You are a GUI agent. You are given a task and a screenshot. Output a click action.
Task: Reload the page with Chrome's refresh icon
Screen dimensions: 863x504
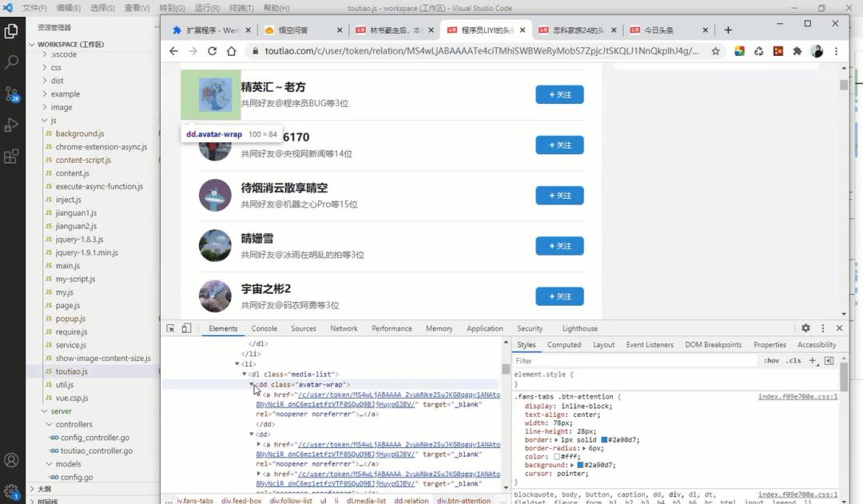click(211, 50)
